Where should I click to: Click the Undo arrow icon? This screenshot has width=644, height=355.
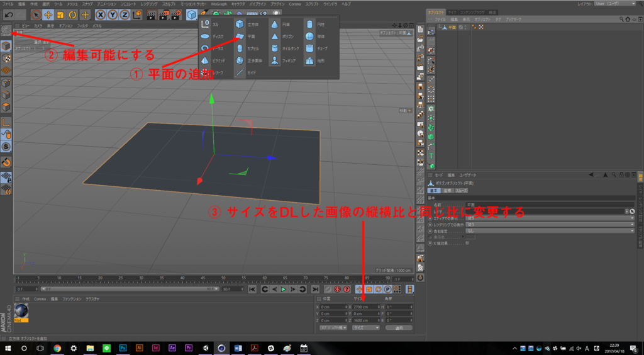pos(9,15)
